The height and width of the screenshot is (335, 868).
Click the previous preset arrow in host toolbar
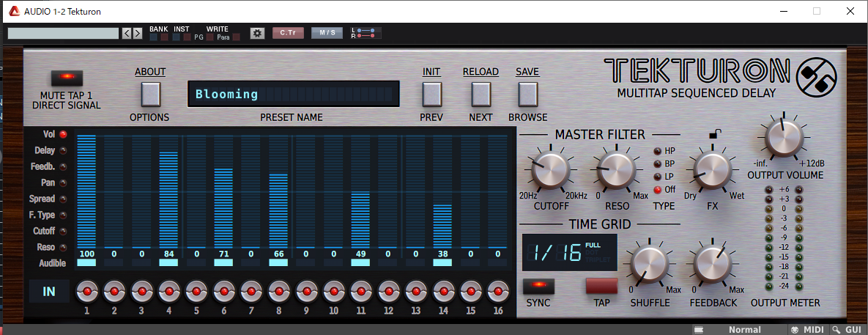(126, 33)
